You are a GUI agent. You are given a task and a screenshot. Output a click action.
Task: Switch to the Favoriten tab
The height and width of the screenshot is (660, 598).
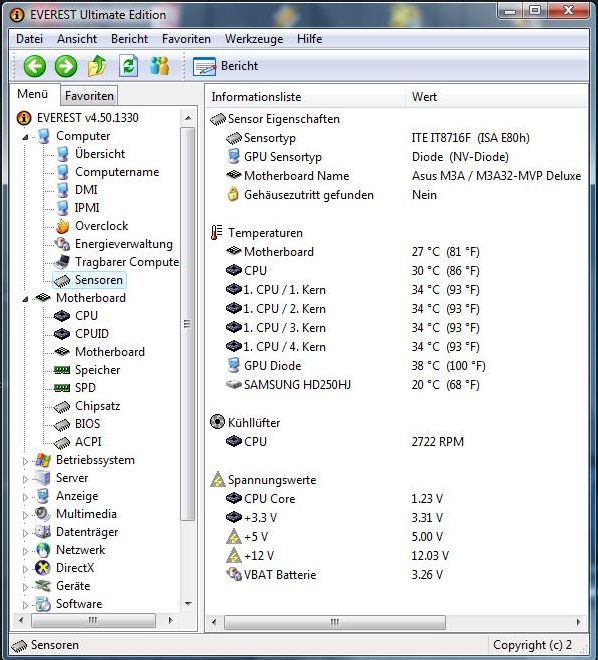click(x=89, y=96)
